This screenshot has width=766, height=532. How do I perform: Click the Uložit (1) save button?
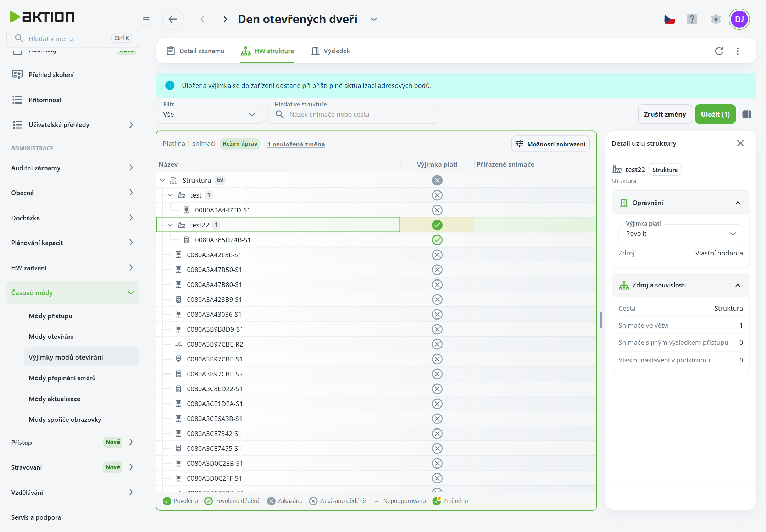pyautogui.click(x=715, y=114)
